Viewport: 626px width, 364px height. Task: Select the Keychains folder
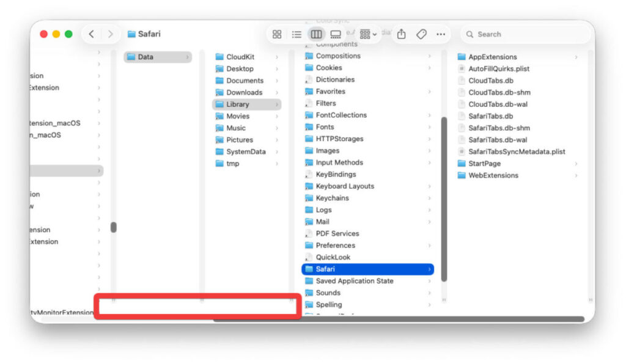click(x=367, y=198)
